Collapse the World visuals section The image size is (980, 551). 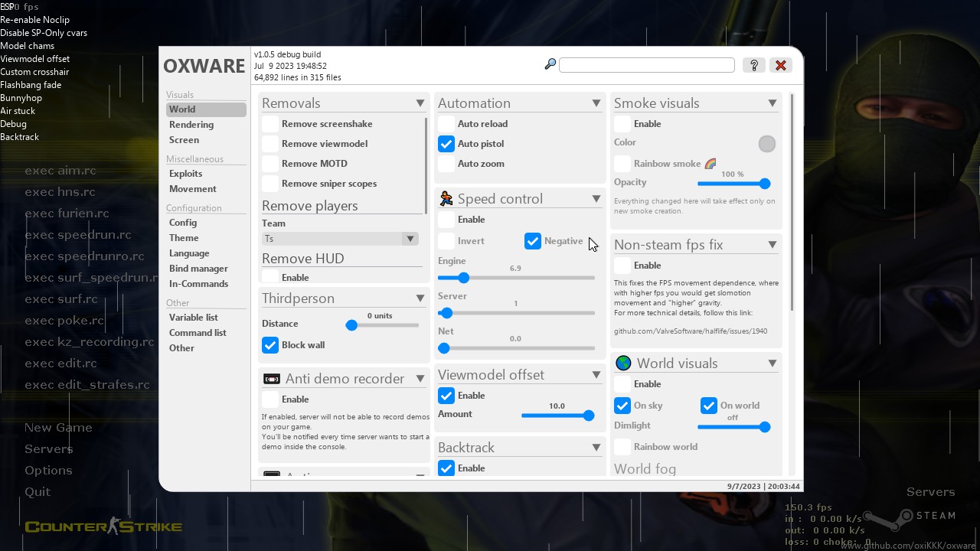point(773,364)
